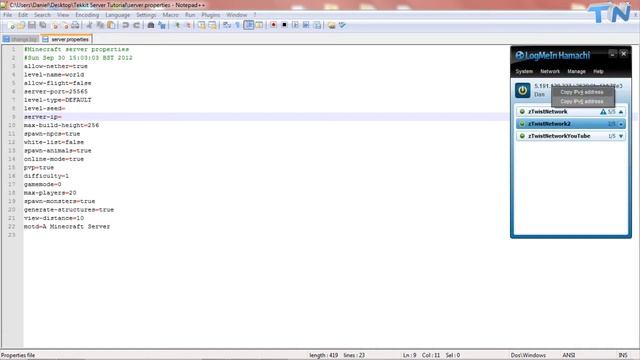
Task: Click the line level-name=world
Action: click(54, 75)
